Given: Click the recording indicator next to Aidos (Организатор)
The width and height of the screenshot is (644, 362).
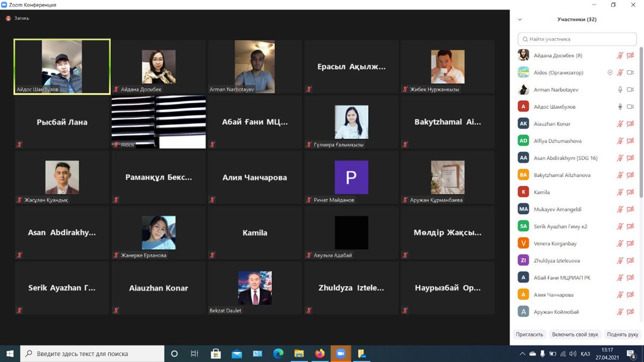Looking at the screenshot, I should tap(610, 72).
